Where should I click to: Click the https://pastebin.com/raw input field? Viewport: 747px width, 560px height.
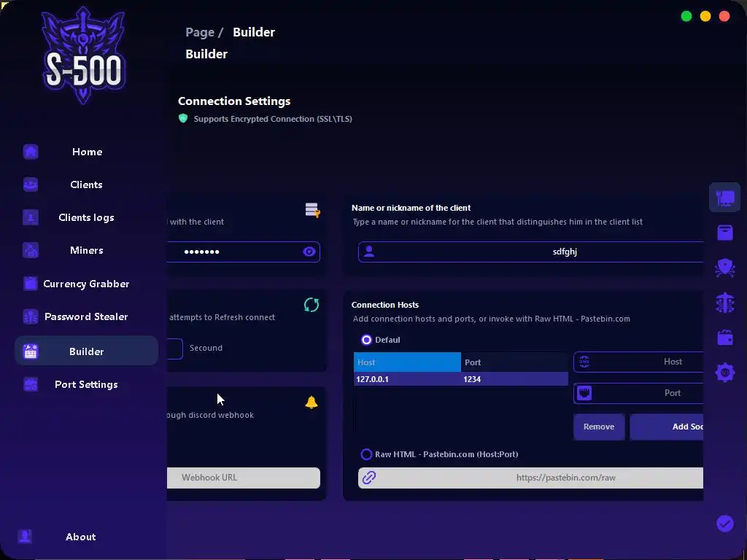click(x=531, y=478)
